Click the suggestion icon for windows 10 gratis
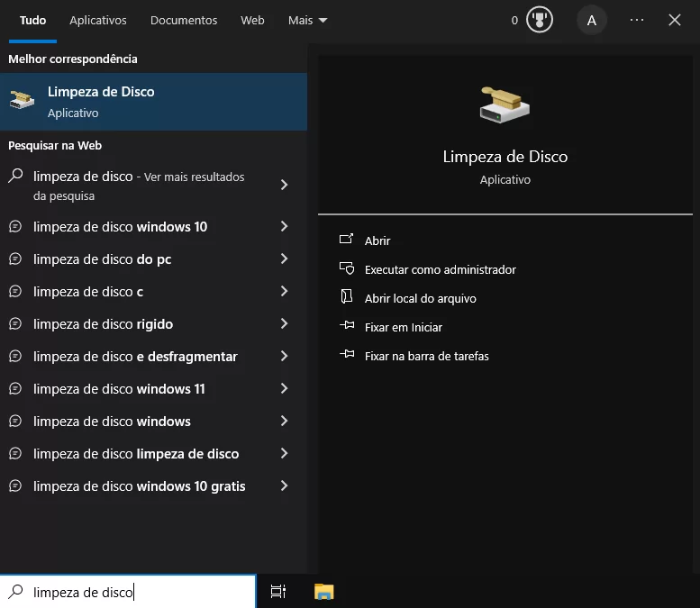Image resolution: width=700 pixels, height=608 pixels. pyautogui.click(x=15, y=485)
